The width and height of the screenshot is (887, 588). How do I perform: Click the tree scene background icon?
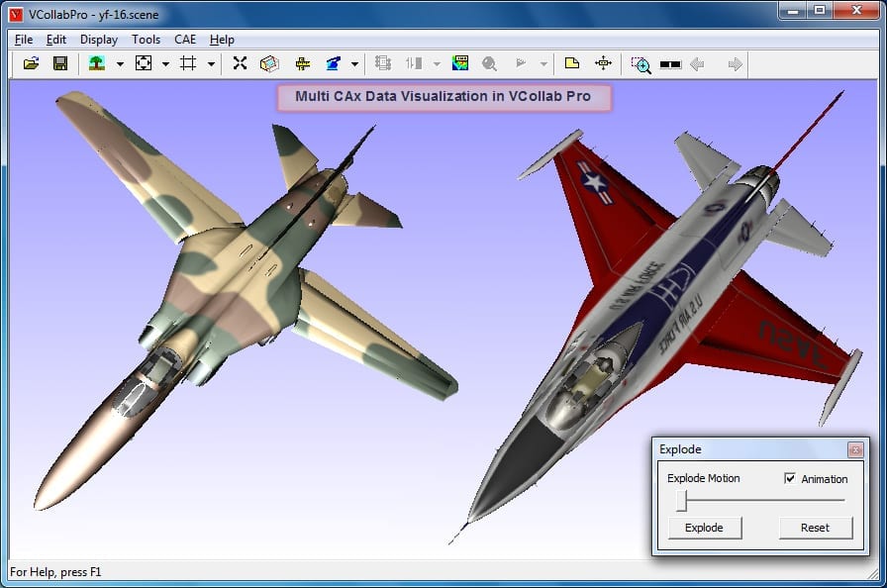point(97,63)
